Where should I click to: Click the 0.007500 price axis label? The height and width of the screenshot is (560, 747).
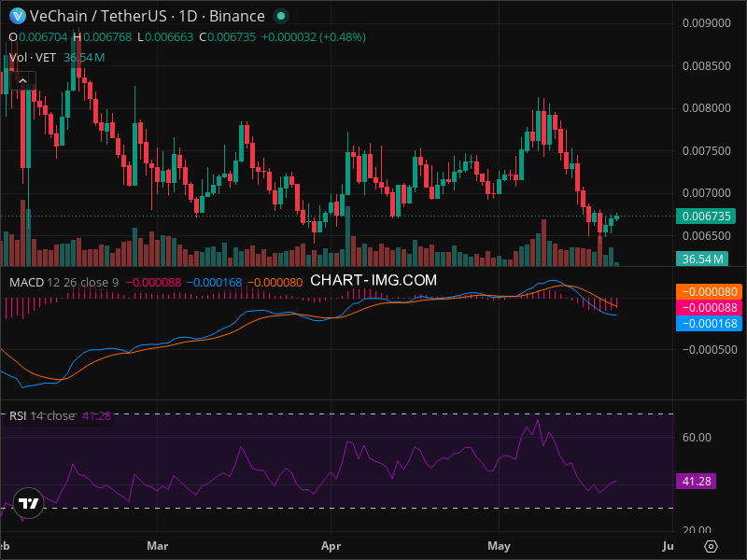[706, 151]
